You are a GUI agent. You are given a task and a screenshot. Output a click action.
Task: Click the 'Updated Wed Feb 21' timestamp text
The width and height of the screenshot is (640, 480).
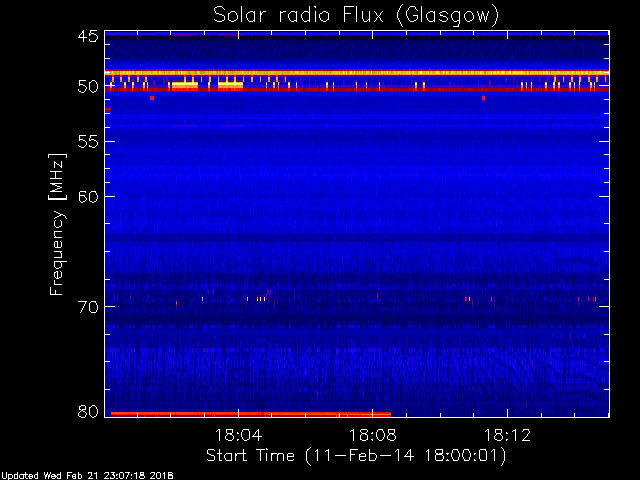[x=87, y=476]
